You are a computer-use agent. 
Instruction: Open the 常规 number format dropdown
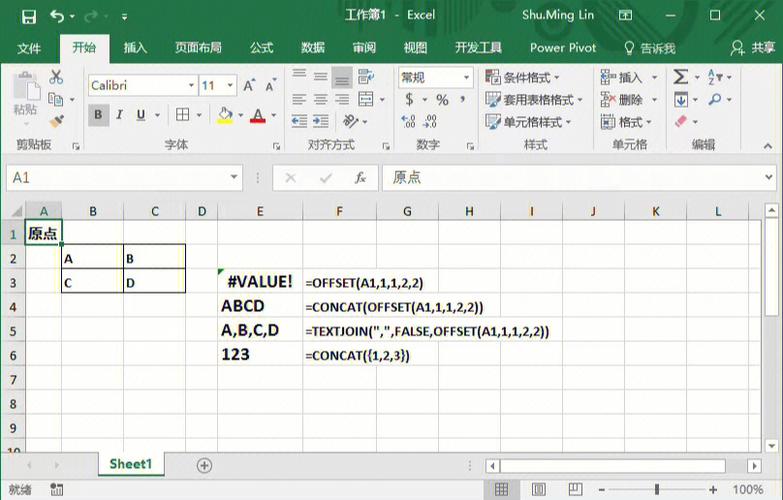tap(466, 77)
